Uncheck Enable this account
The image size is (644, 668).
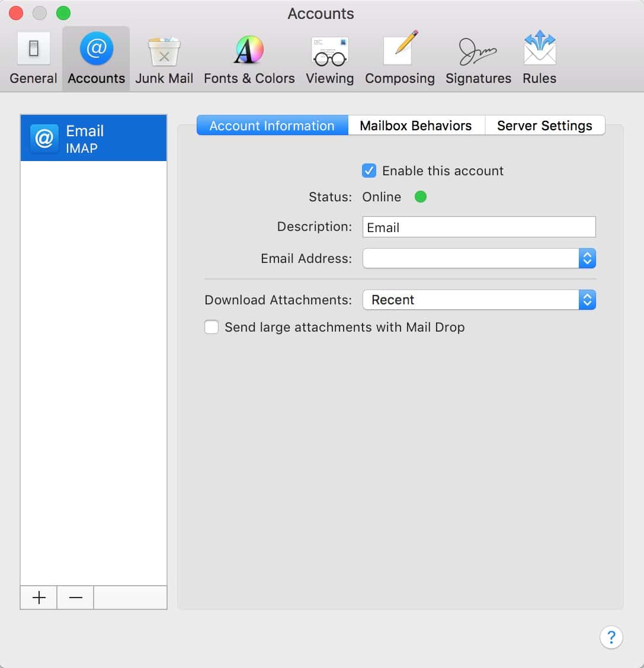coord(369,171)
